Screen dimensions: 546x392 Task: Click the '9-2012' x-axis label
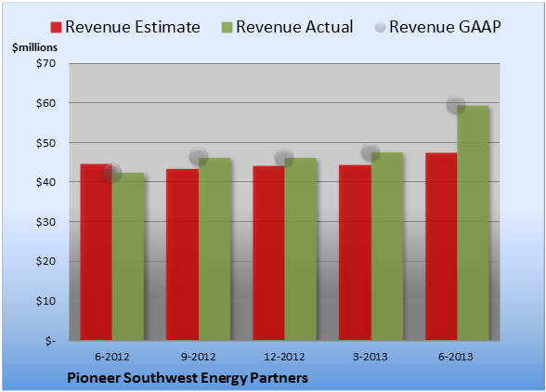(x=199, y=357)
